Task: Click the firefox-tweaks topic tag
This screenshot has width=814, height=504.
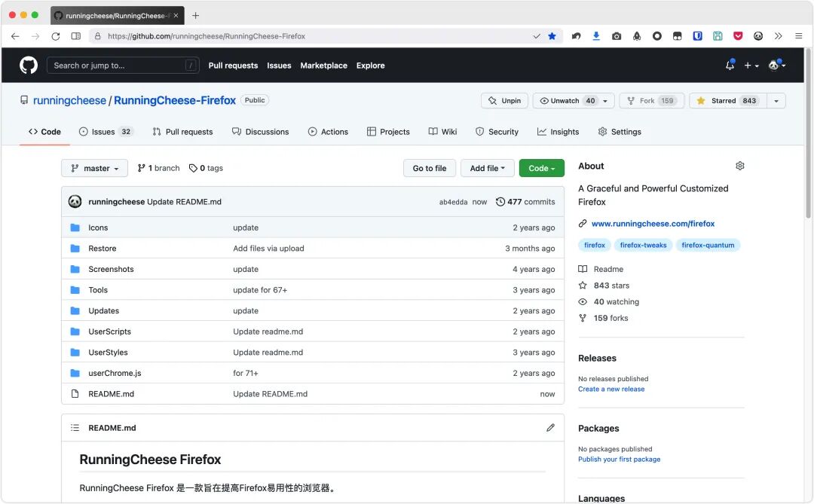Action: pyautogui.click(x=643, y=245)
